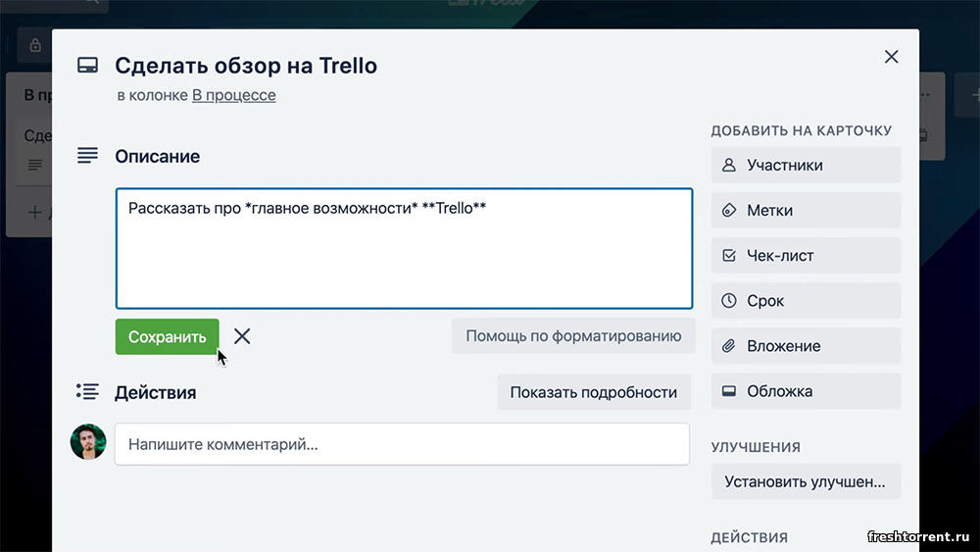Click the tag icon in Метки
The height and width of the screenshot is (552, 980).
[729, 210]
